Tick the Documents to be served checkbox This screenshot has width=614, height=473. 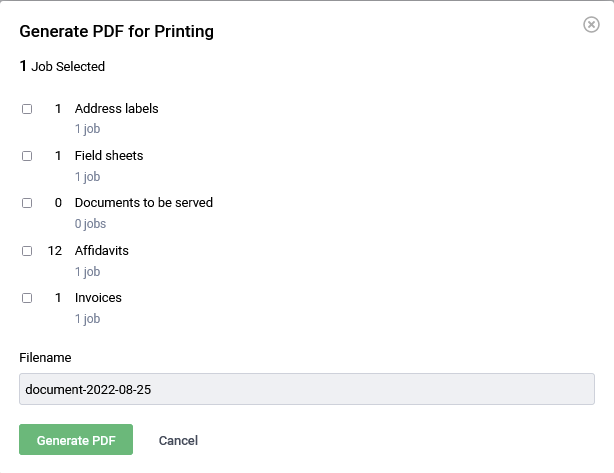[27, 203]
